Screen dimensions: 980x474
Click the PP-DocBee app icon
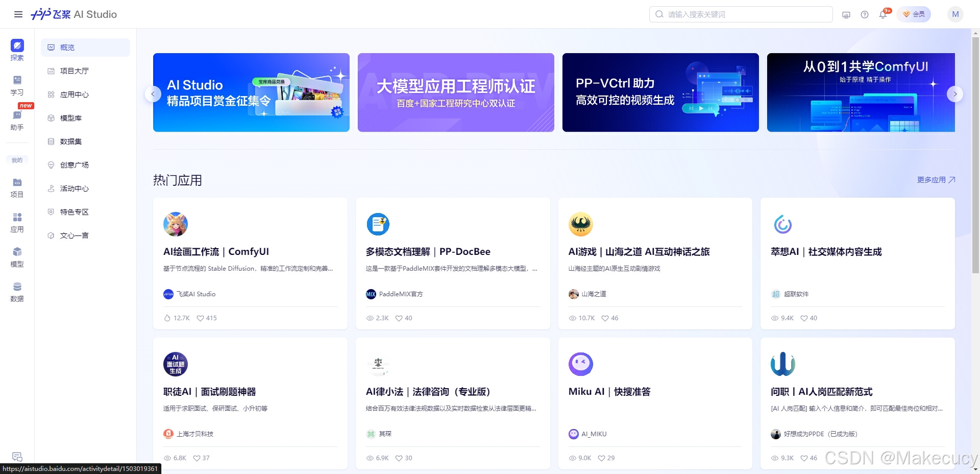point(378,224)
